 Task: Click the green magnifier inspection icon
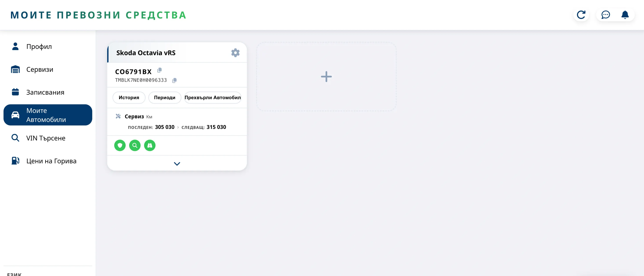(135, 145)
